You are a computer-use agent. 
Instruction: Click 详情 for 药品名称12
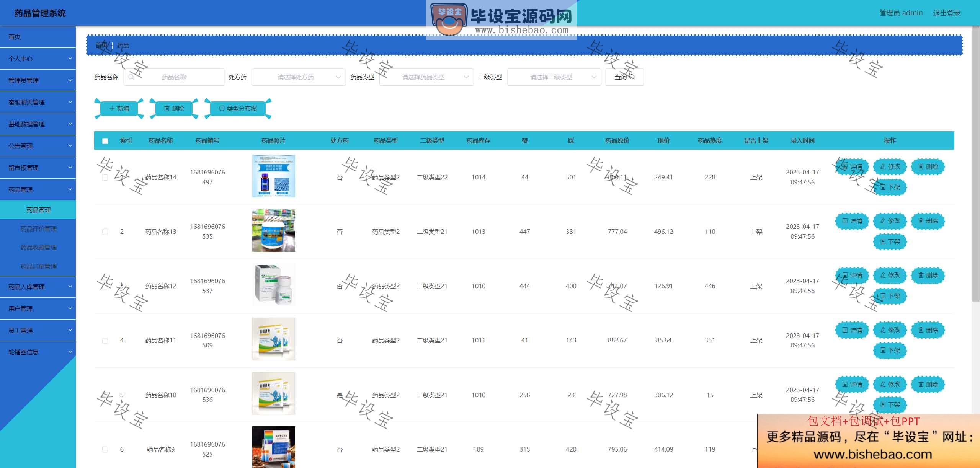coord(852,276)
